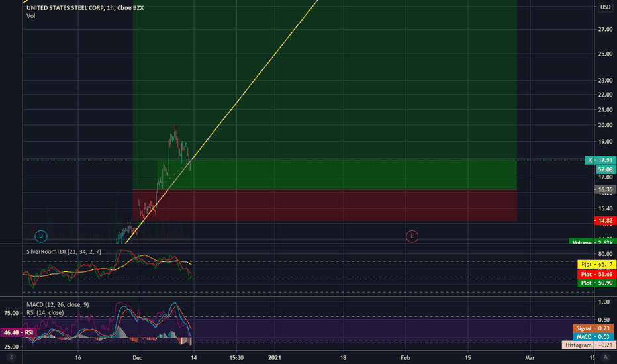This screenshot has width=617, height=364.
Task: Click the 25.00 price axis value
Action: [605, 54]
